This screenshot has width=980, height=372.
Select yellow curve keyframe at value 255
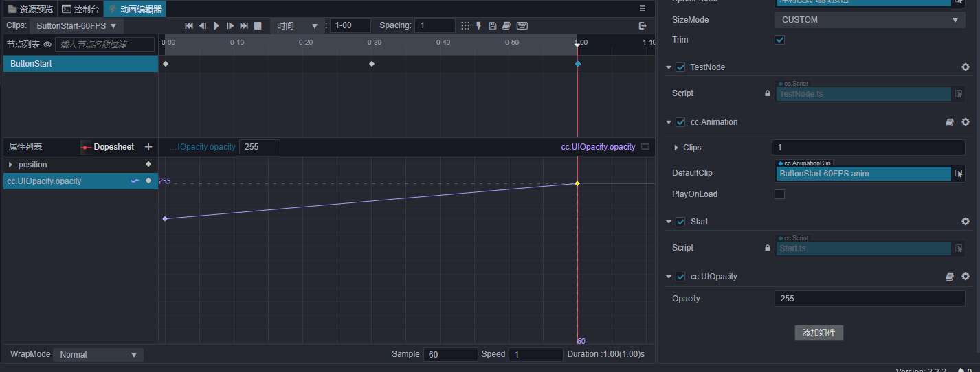pos(577,183)
